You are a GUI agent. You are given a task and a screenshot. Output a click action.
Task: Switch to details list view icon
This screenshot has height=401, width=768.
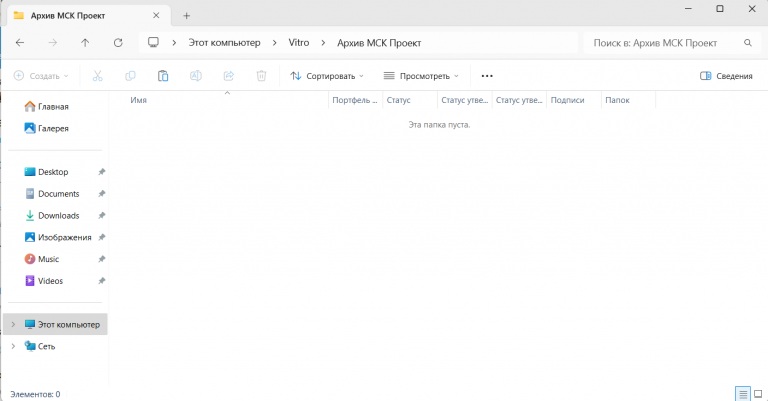click(x=743, y=394)
